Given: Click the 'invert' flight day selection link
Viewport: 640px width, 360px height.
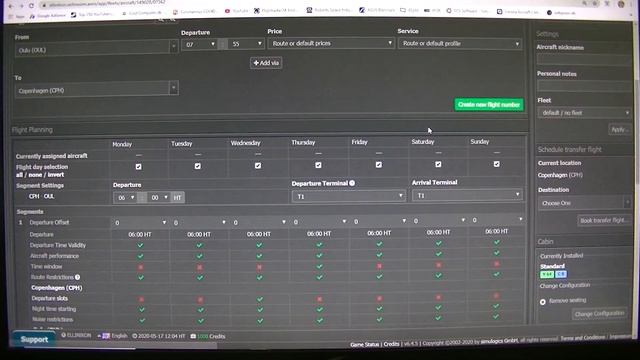Looking at the screenshot, I should pyautogui.click(x=56, y=175).
